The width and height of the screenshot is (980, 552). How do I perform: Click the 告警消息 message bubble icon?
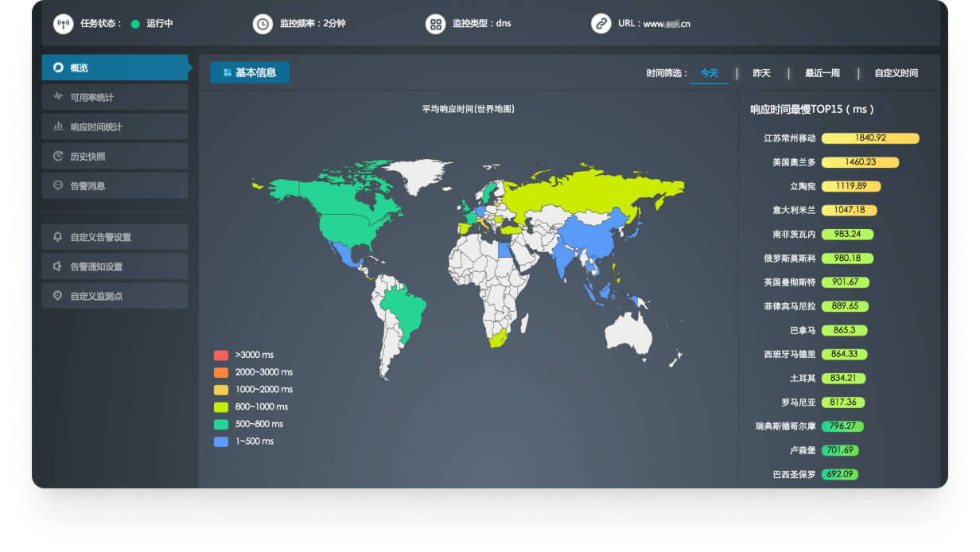(x=58, y=185)
